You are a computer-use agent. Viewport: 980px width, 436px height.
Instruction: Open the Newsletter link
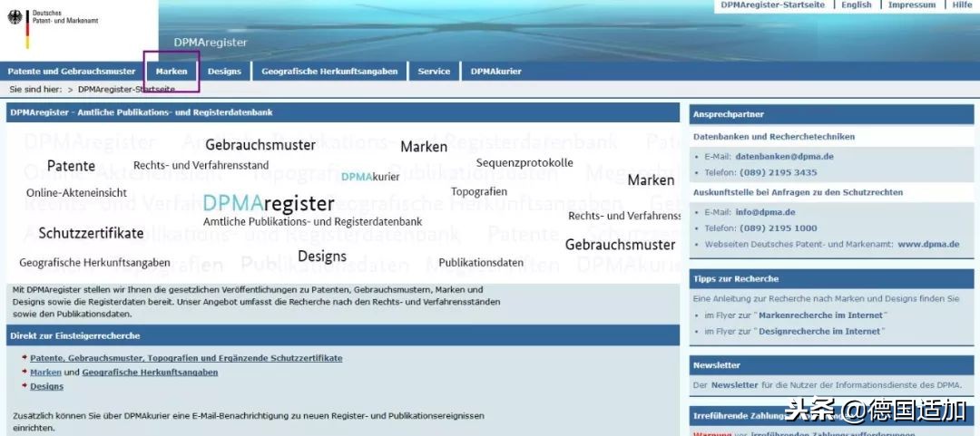click(x=734, y=385)
